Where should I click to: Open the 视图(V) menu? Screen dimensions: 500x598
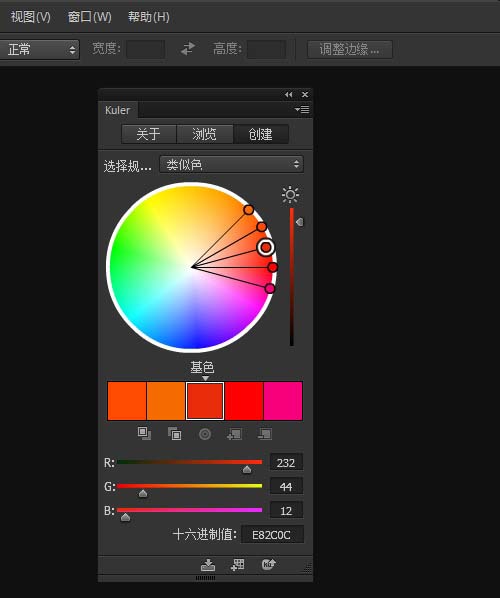pyautogui.click(x=30, y=17)
